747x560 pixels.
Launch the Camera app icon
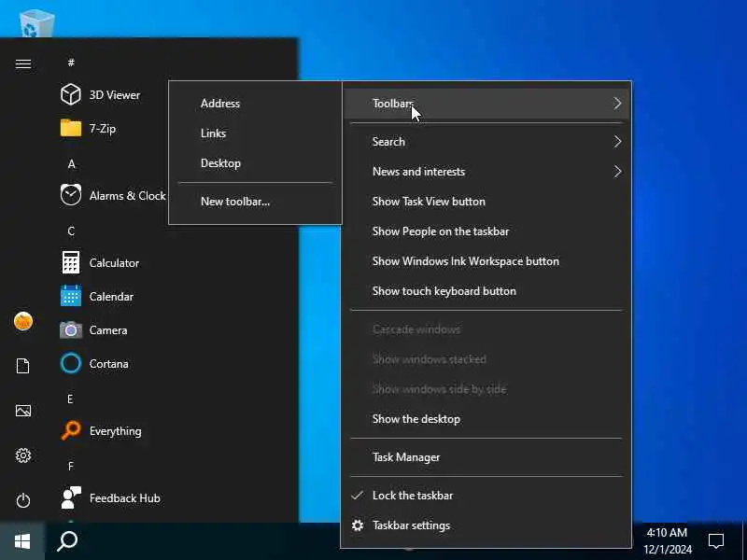point(71,329)
